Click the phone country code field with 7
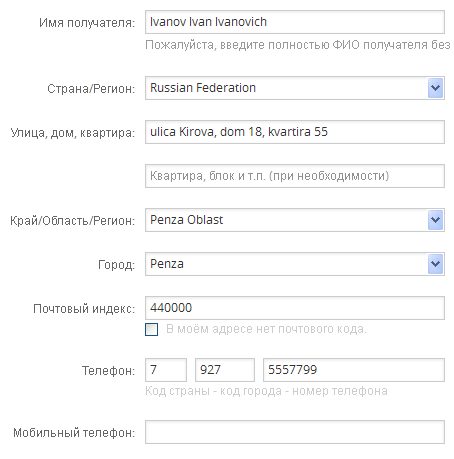454x459 pixels. click(166, 370)
